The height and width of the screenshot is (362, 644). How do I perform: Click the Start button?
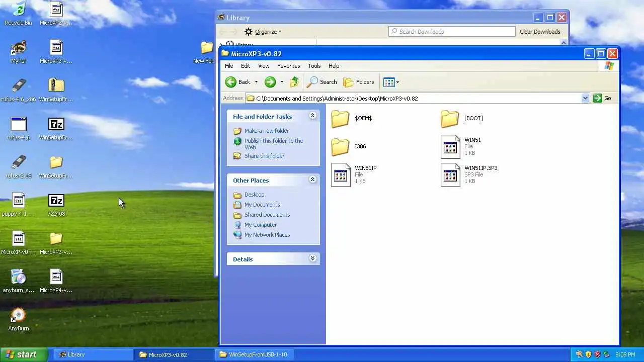point(24,354)
